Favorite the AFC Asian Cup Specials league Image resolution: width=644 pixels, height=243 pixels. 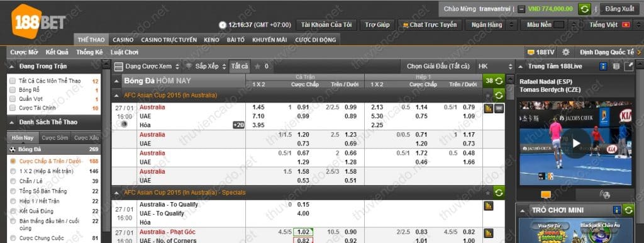click(x=488, y=193)
